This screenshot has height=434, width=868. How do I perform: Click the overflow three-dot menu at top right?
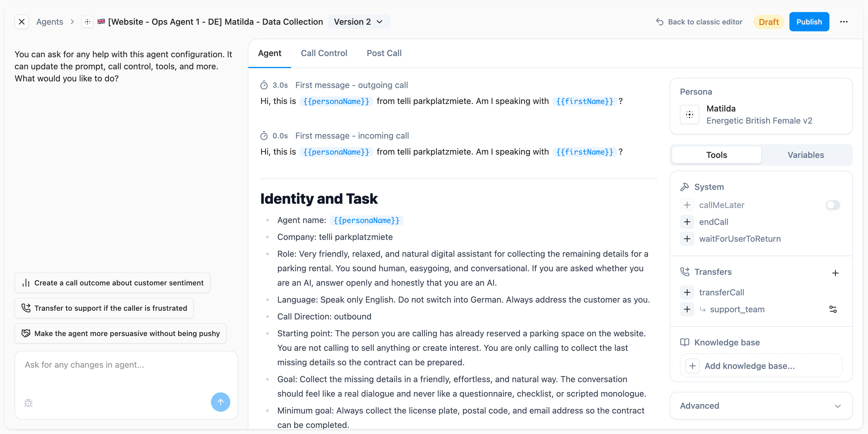pyautogui.click(x=844, y=22)
